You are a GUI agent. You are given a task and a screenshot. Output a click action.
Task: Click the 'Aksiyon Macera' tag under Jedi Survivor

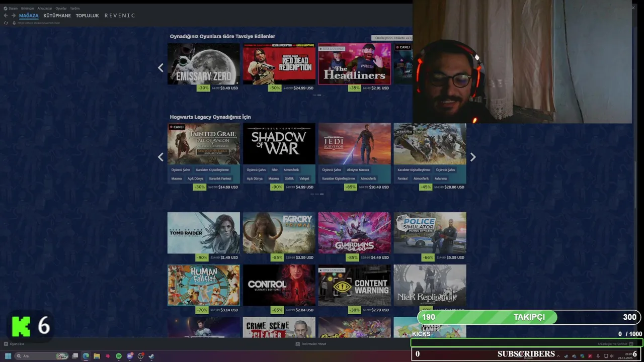pyautogui.click(x=358, y=170)
